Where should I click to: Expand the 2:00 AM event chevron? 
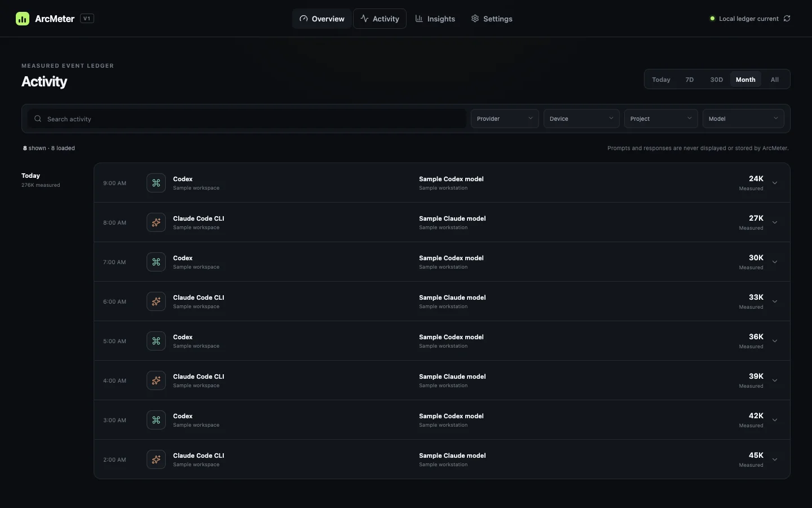coord(775,459)
